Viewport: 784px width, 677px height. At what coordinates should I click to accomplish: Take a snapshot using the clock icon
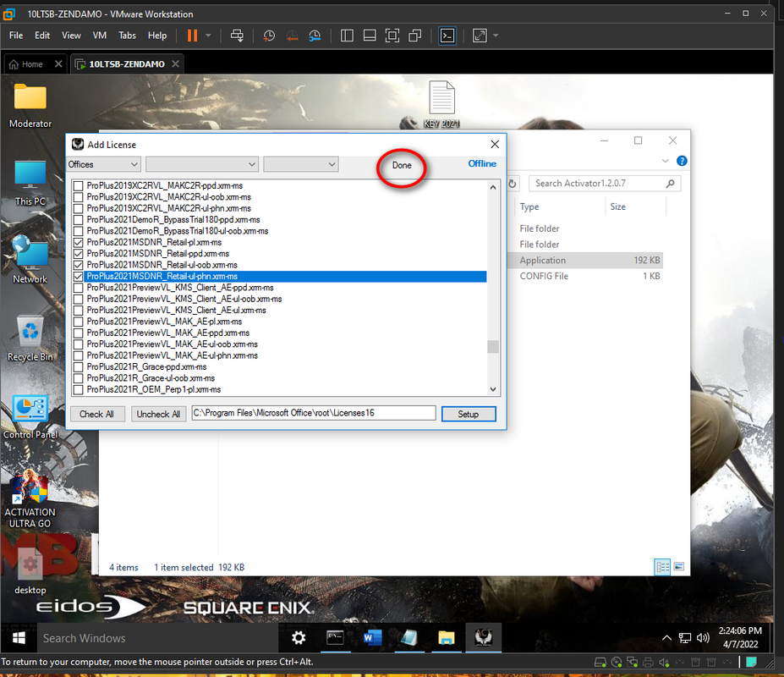[269, 36]
